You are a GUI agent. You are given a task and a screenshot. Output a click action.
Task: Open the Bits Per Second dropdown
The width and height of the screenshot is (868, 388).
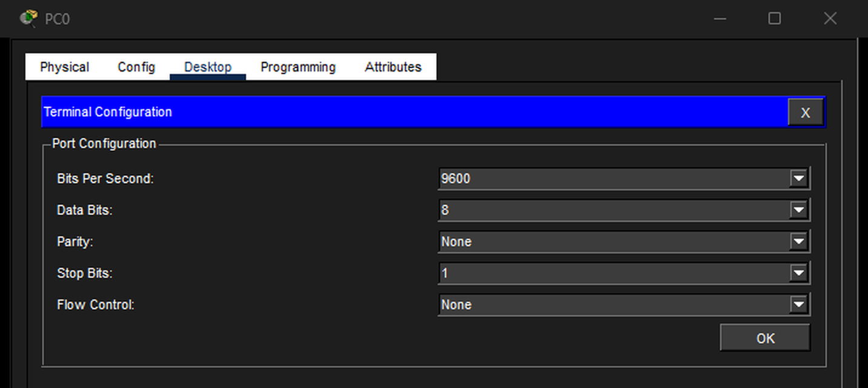pyautogui.click(x=800, y=178)
